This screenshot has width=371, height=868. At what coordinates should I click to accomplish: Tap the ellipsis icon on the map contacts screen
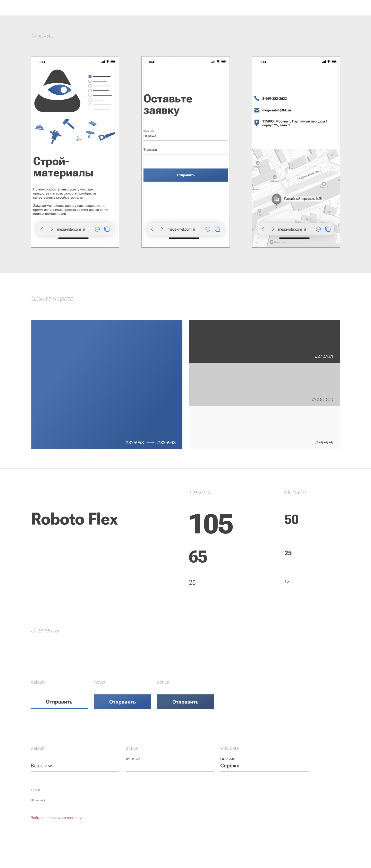pos(318,229)
